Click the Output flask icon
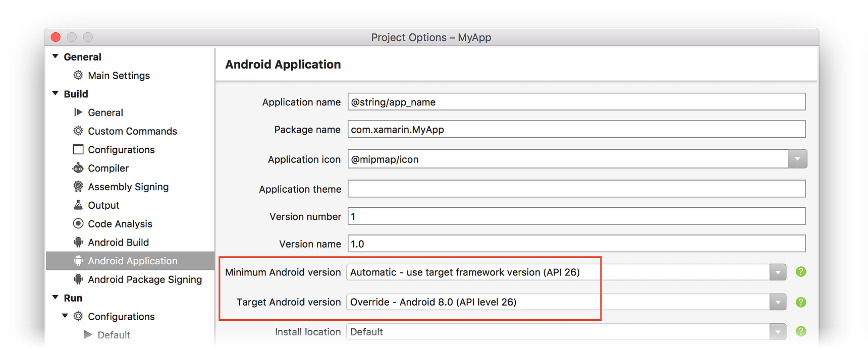Viewport: 868px width, 349px height. tap(78, 205)
